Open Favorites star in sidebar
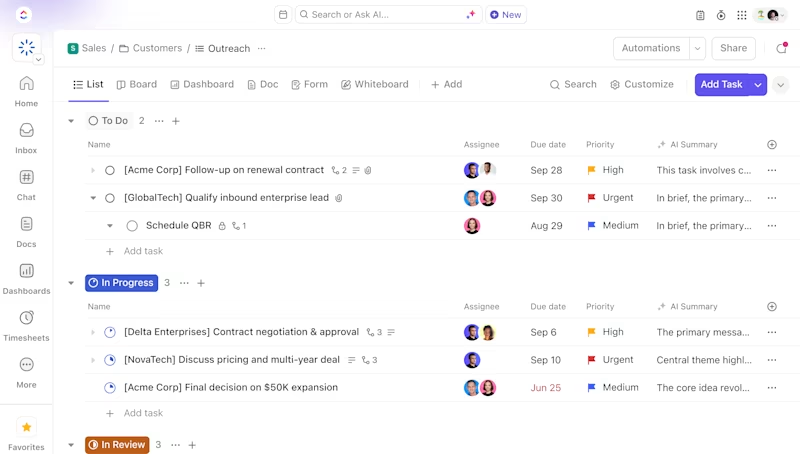This screenshot has width=800, height=454. [x=27, y=427]
